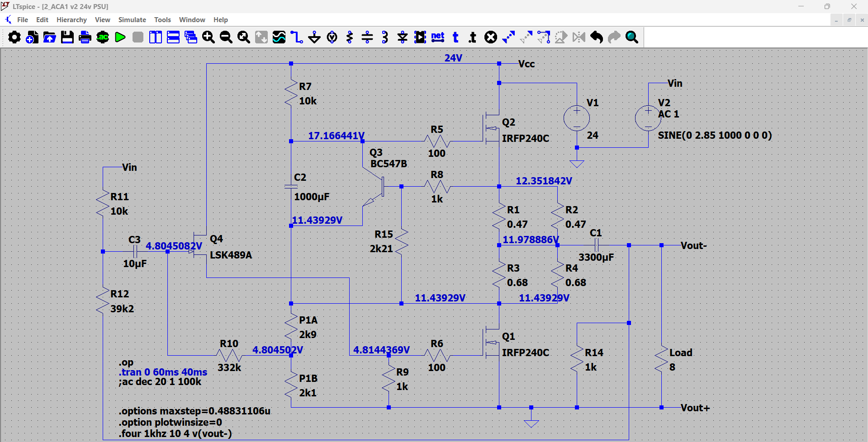Place a capacitor from the toolbar
The height and width of the screenshot is (442, 868).
pos(367,37)
